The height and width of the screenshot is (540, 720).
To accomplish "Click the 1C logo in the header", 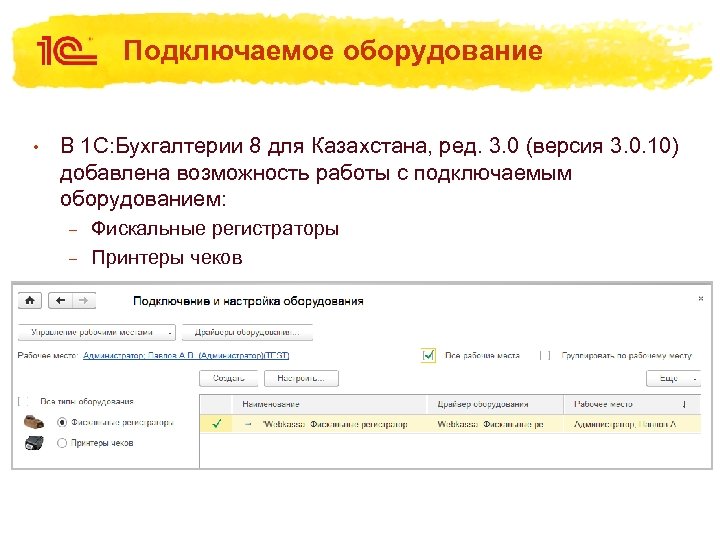I will click(x=67, y=50).
